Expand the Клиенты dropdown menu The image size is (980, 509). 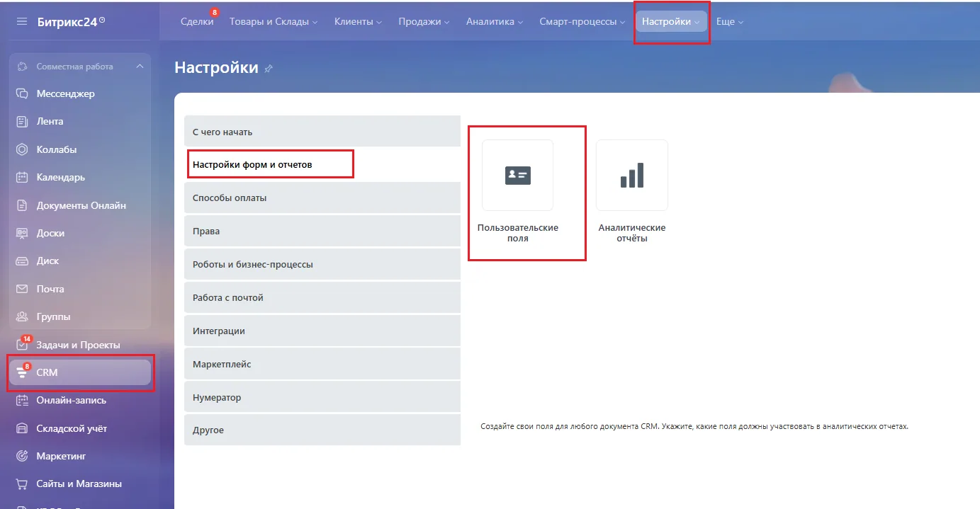(358, 21)
